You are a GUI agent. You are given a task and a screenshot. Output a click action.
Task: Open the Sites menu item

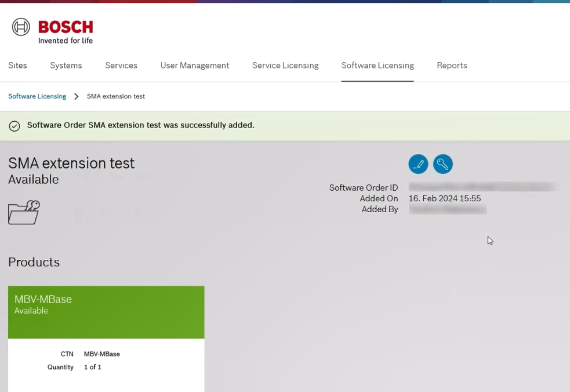17,66
